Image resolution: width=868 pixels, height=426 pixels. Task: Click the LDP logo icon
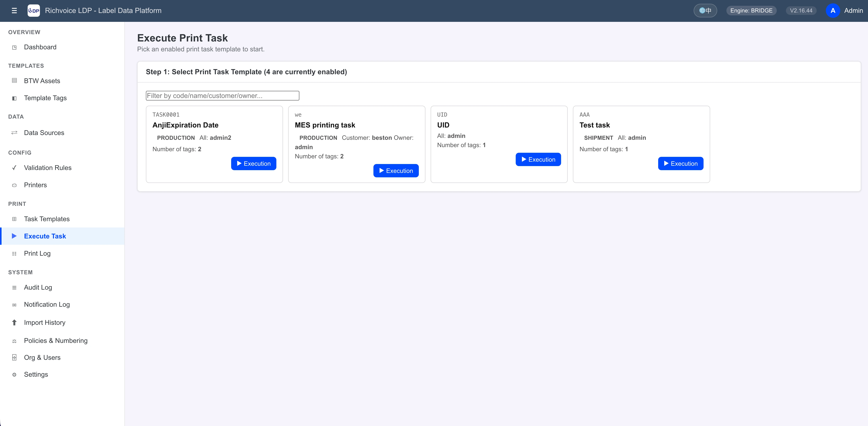point(34,11)
